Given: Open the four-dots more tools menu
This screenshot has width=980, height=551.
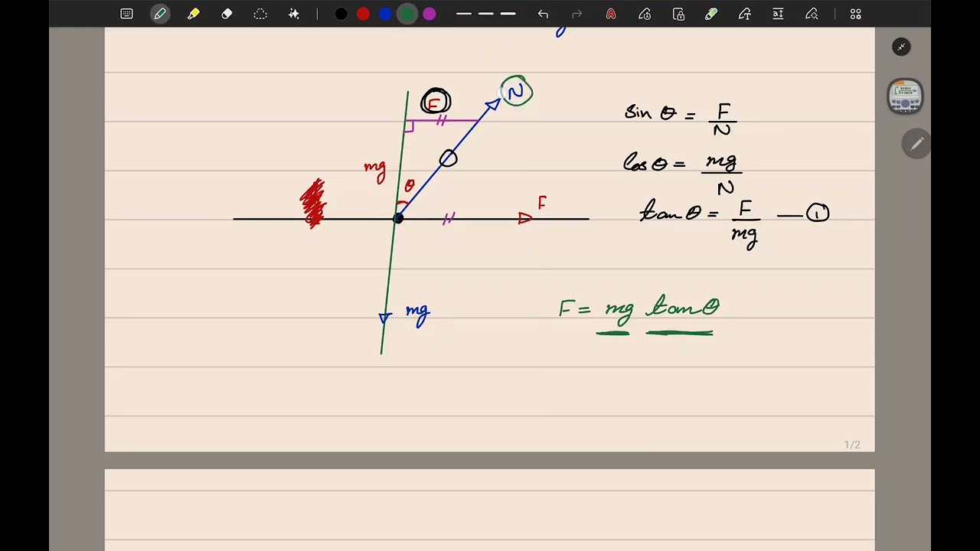Looking at the screenshot, I should tap(855, 14).
